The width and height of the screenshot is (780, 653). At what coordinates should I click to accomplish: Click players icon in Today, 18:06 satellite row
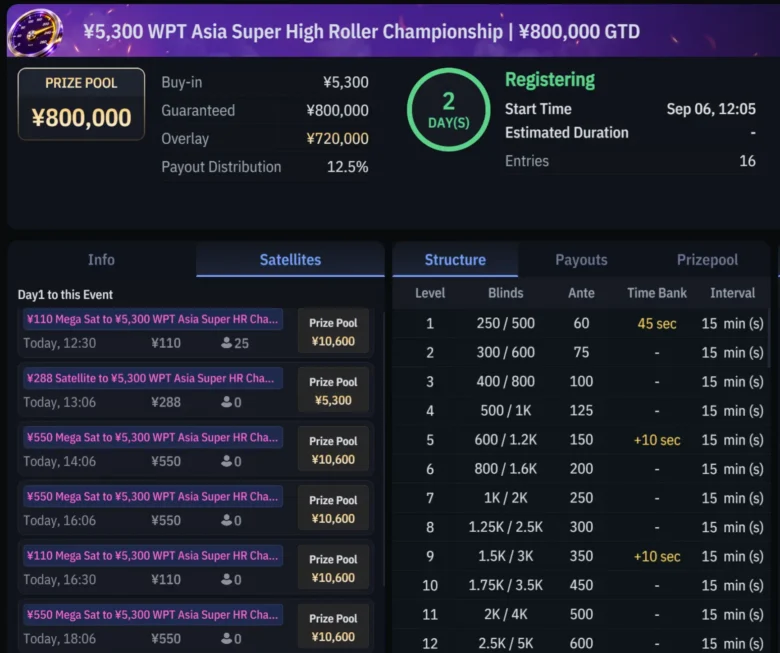click(226, 639)
